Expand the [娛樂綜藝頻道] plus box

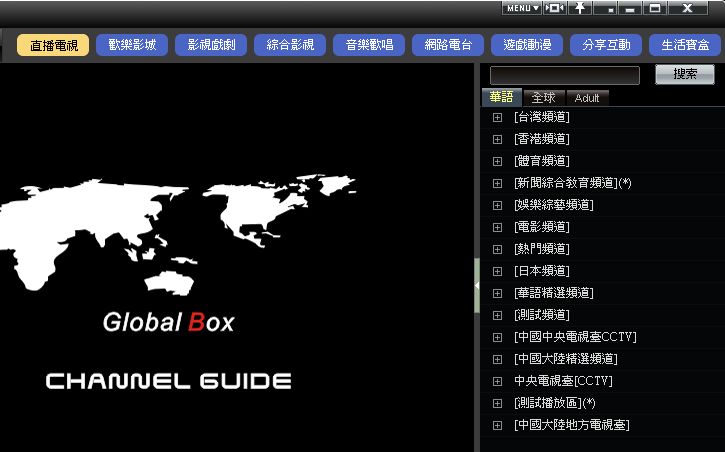pos(498,205)
